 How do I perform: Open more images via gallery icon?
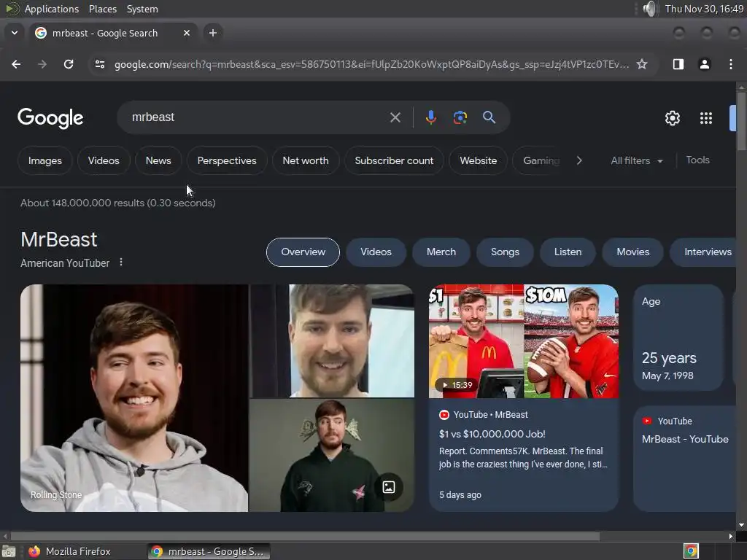pyautogui.click(x=389, y=487)
